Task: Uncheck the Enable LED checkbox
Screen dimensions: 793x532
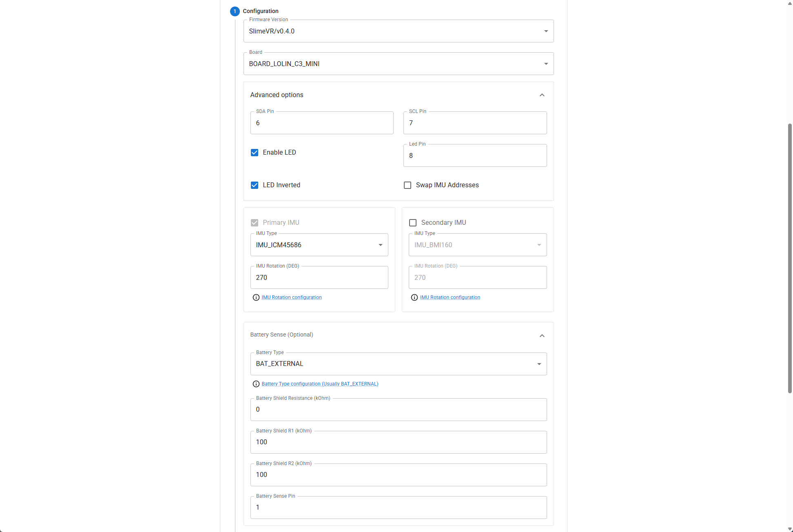Action: coord(255,153)
